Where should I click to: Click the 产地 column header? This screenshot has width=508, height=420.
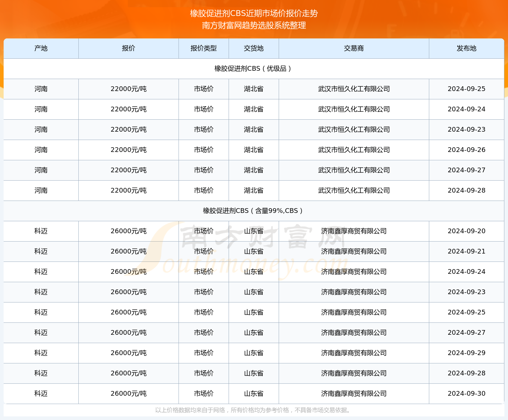pyautogui.click(x=41, y=48)
